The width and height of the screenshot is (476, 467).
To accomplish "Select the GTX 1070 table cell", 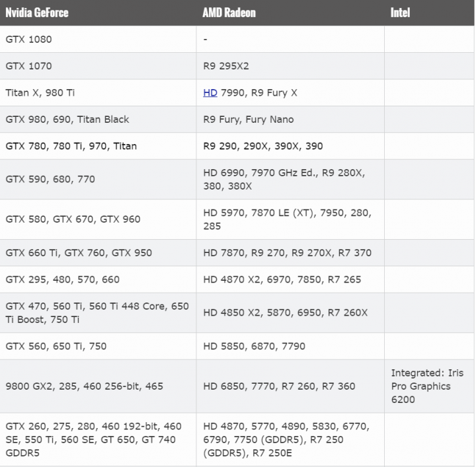I will [x=98, y=66].
